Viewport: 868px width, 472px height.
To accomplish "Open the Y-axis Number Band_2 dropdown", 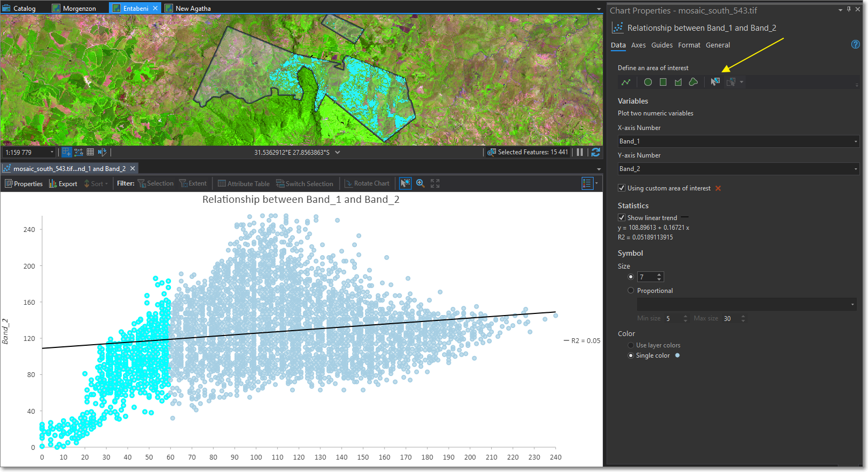I will tap(855, 169).
